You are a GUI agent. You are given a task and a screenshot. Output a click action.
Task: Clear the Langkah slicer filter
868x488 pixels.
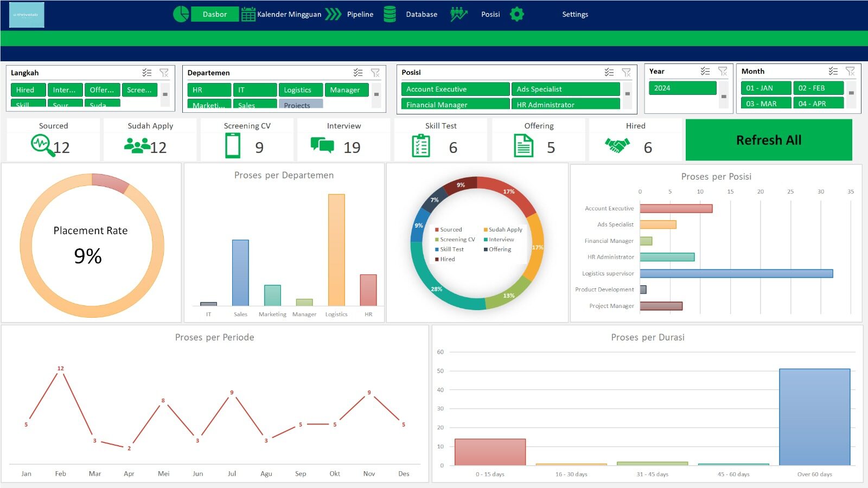coord(164,73)
